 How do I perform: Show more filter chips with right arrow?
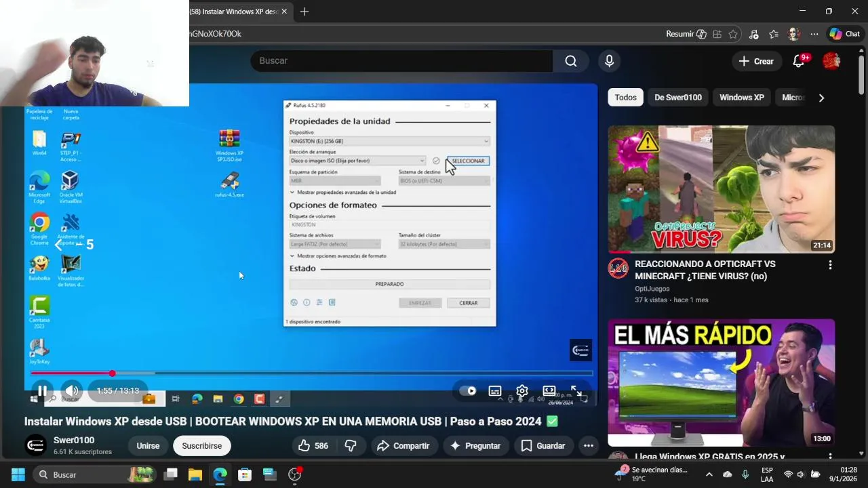point(821,98)
